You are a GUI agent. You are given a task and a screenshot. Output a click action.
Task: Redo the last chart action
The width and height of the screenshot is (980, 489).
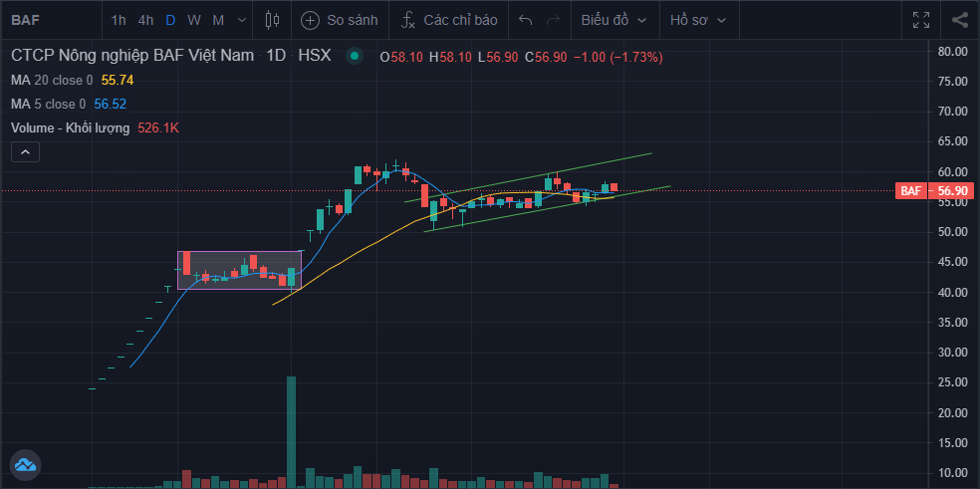(x=553, y=20)
